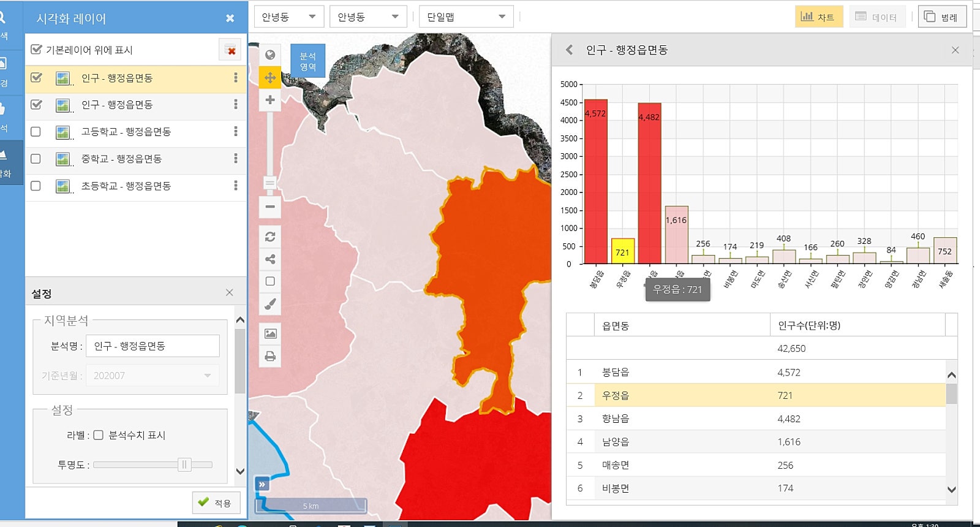Viewport: 980px width, 527px height.
Task: Open options menu for highlighted 인구 - 행정읍면동 layer
Action: click(x=236, y=78)
